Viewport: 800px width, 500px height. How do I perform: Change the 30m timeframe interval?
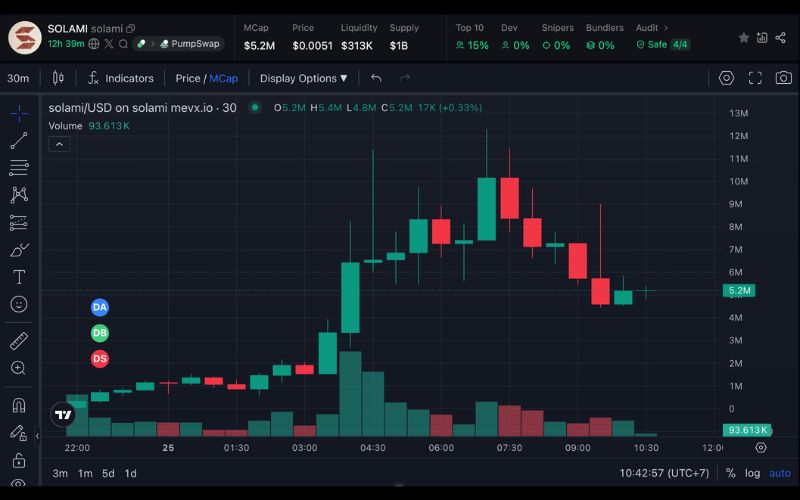(x=18, y=79)
